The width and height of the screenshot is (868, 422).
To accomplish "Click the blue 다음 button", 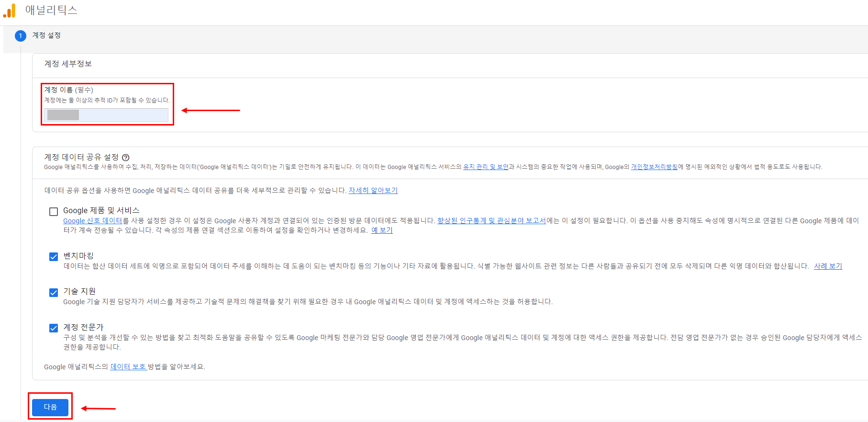I will click(50, 407).
